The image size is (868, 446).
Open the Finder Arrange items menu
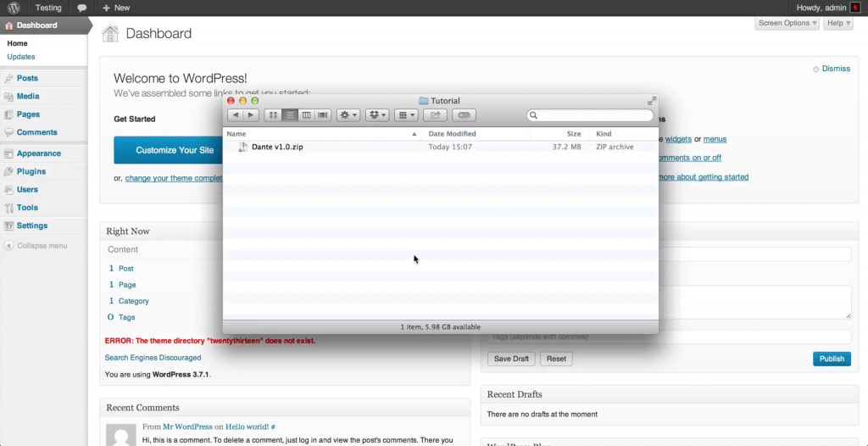pyautogui.click(x=406, y=115)
